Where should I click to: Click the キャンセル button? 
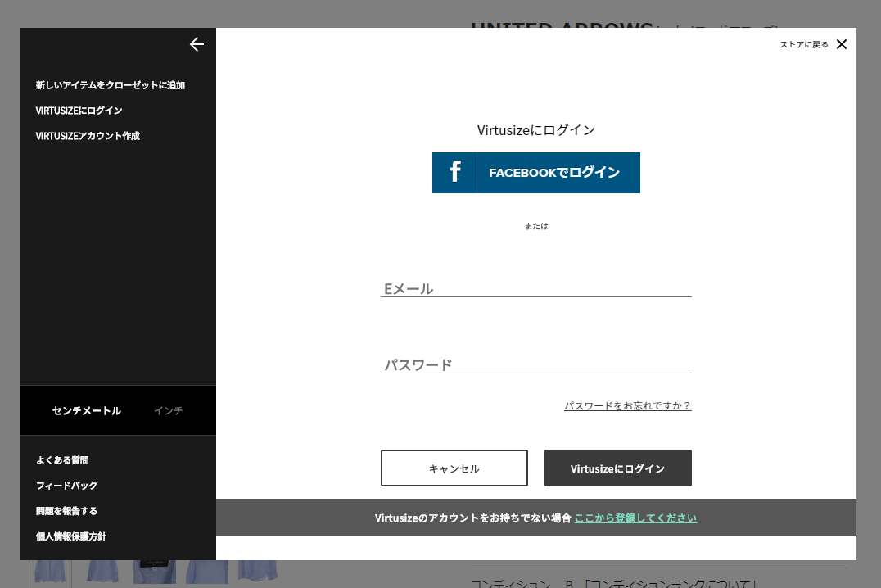click(x=454, y=468)
